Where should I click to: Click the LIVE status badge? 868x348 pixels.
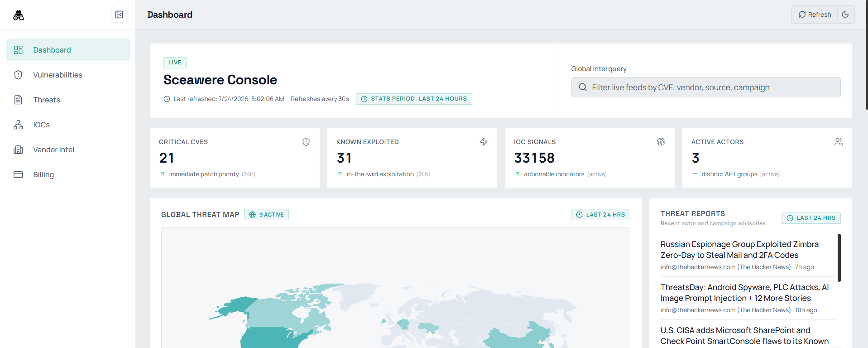click(x=175, y=63)
